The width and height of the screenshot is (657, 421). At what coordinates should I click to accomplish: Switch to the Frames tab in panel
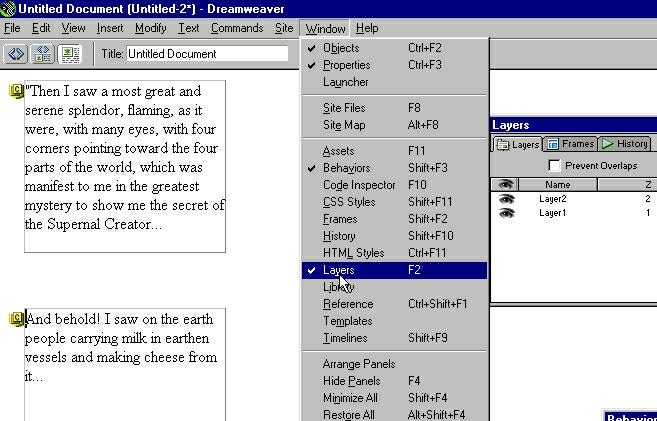pos(571,144)
